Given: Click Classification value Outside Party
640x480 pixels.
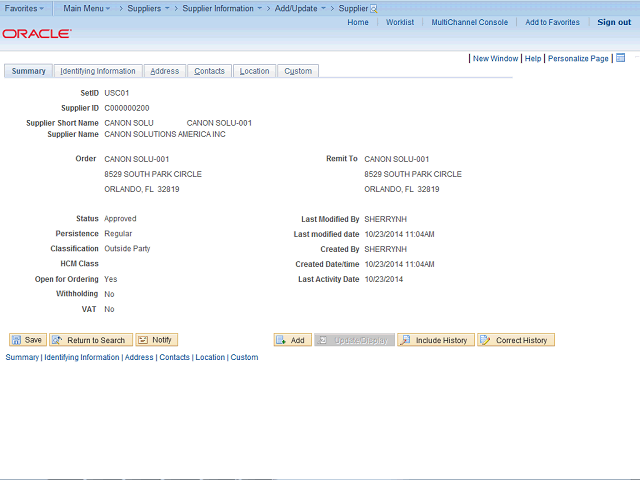Looking at the screenshot, I should pos(127,249).
